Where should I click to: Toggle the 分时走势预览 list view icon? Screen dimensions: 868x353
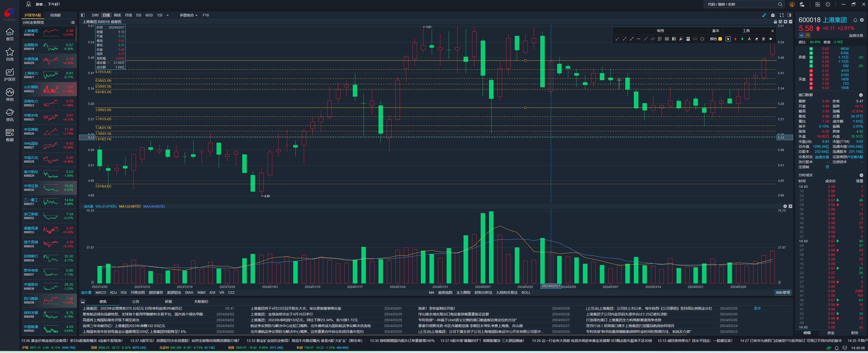click(x=72, y=23)
